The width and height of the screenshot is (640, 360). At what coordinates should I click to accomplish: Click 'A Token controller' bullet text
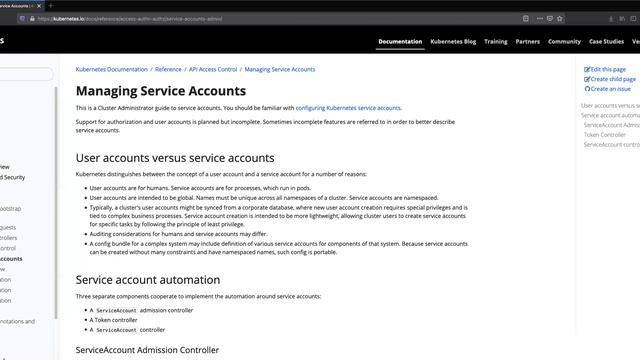click(113, 320)
